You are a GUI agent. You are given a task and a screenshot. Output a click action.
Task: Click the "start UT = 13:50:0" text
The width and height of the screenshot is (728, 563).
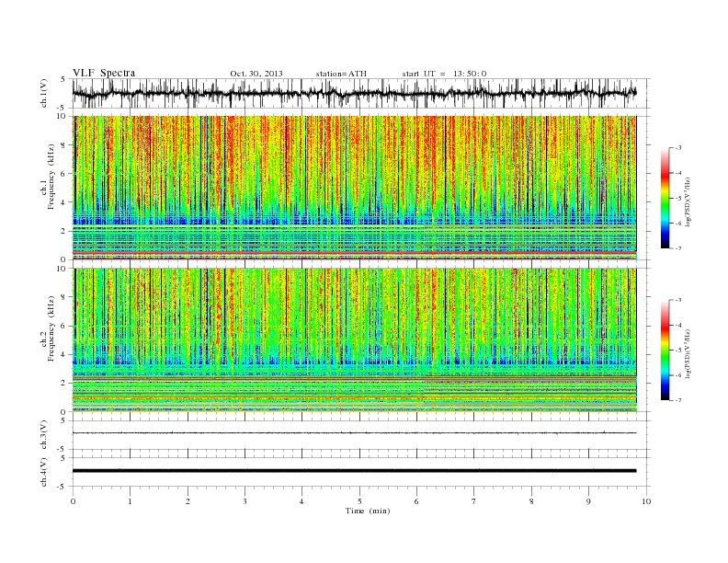pyautogui.click(x=444, y=74)
